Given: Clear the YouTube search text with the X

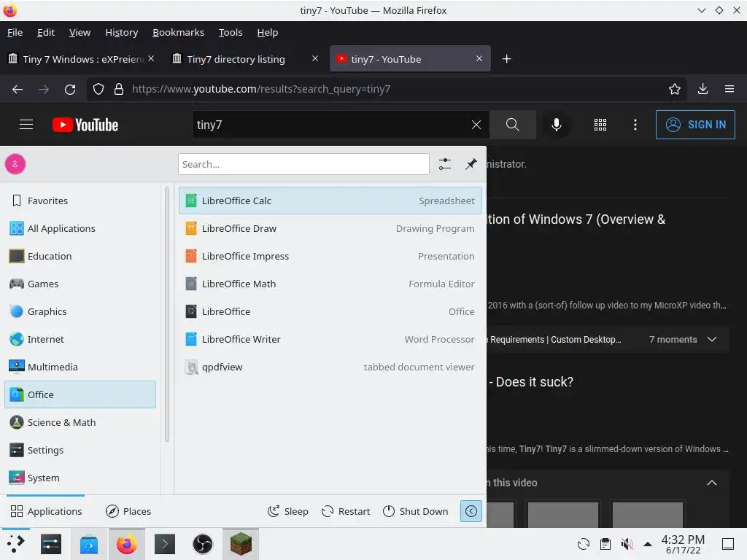Looking at the screenshot, I should (x=476, y=125).
